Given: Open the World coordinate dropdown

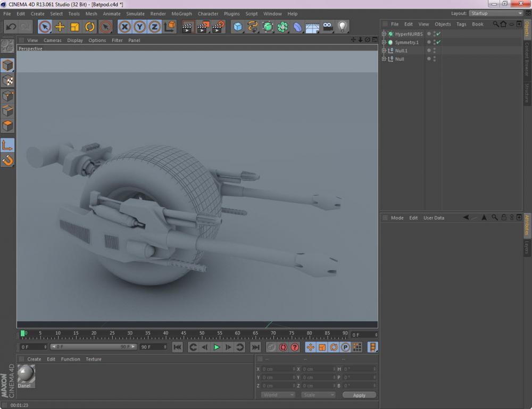Looking at the screenshot, I should coord(278,395).
